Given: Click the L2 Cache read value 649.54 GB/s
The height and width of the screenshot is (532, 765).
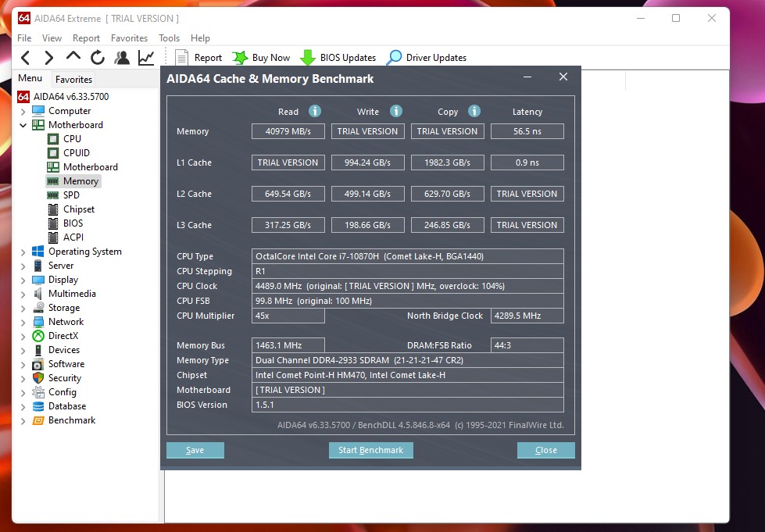Looking at the screenshot, I should point(288,194).
